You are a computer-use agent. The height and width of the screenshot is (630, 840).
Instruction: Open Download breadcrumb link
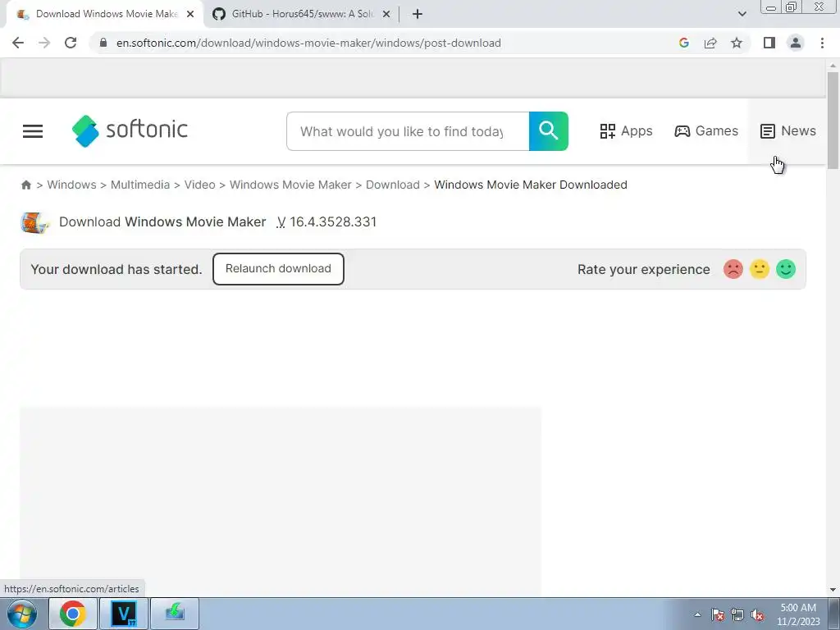pyautogui.click(x=393, y=185)
